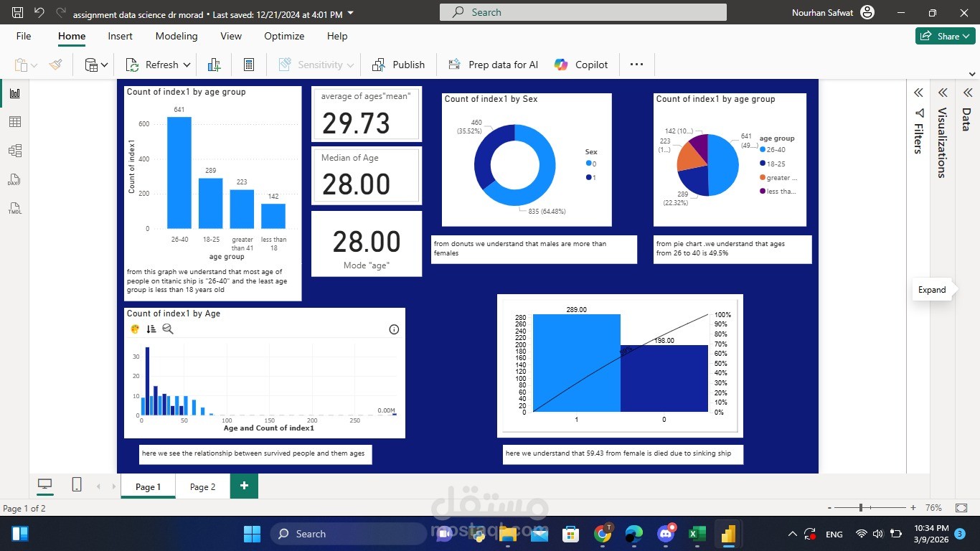The image size is (980, 551).
Task: Click the Refresh icon
Action: 133,65
